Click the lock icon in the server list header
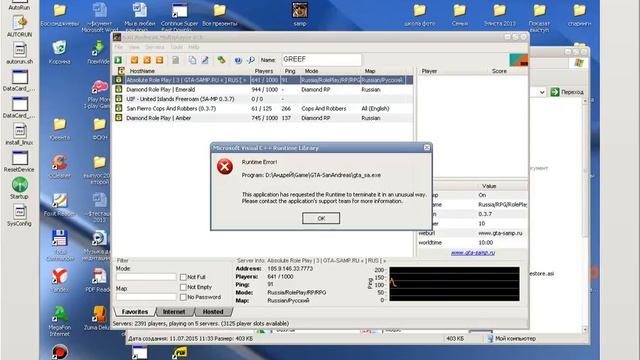Image resolution: width=640 pixels, height=360 pixels. click(121, 71)
